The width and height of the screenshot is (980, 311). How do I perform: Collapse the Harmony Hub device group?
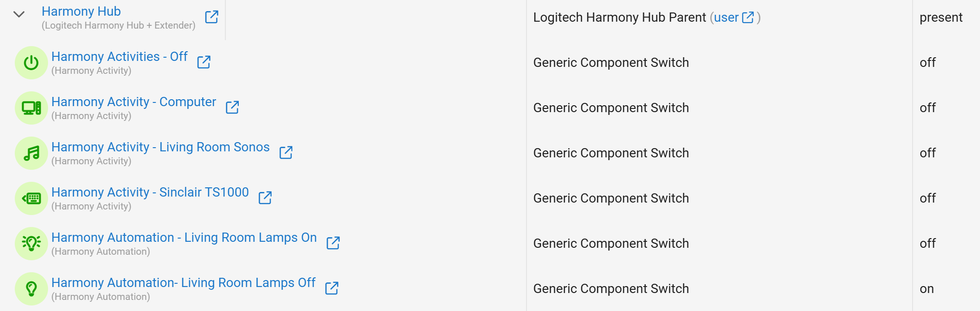[19, 14]
